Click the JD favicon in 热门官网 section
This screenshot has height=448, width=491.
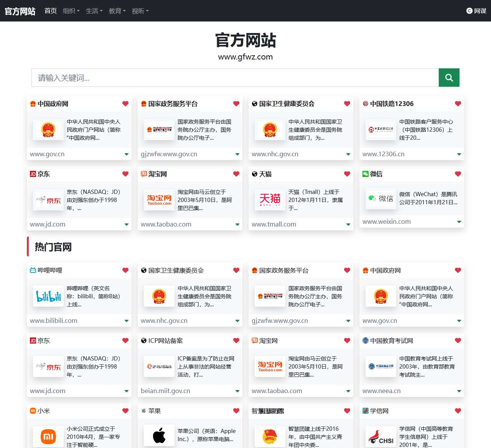point(33,341)
